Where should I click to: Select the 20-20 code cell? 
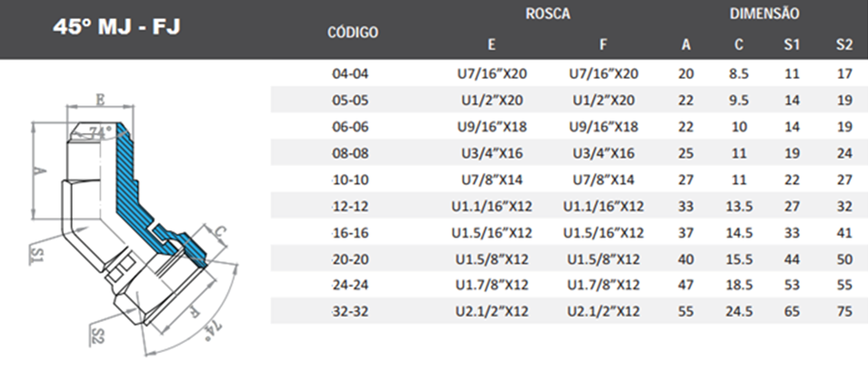353,259
